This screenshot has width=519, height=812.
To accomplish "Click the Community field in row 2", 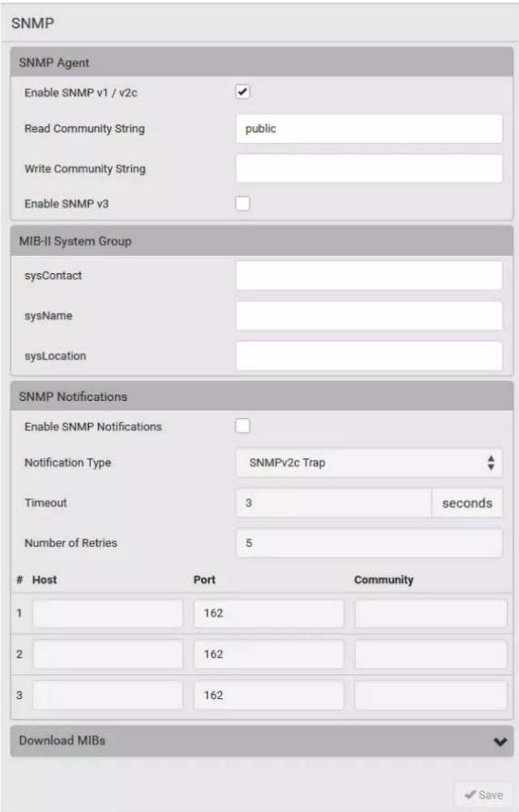I will (430, 654).
